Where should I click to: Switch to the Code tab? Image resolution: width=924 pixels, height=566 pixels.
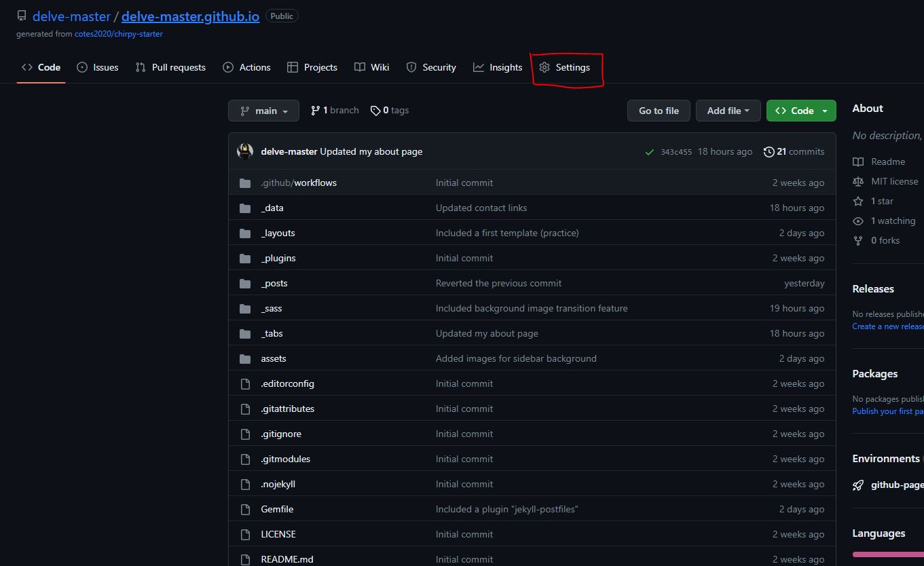(x=41, y=67)
